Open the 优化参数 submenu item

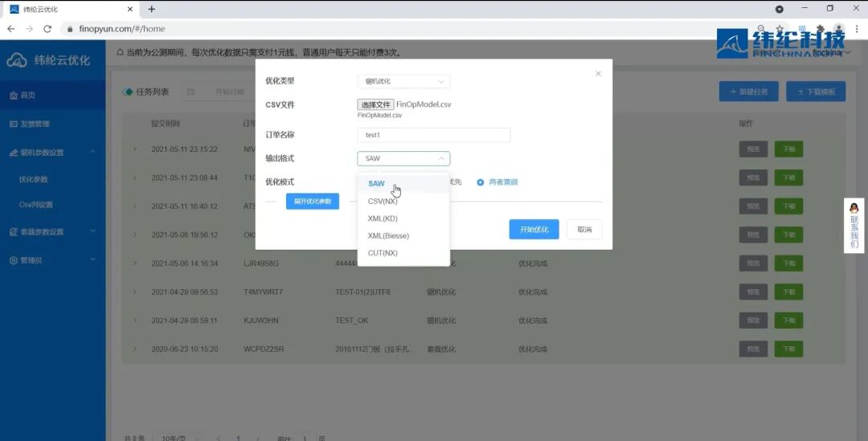[33, 179]
